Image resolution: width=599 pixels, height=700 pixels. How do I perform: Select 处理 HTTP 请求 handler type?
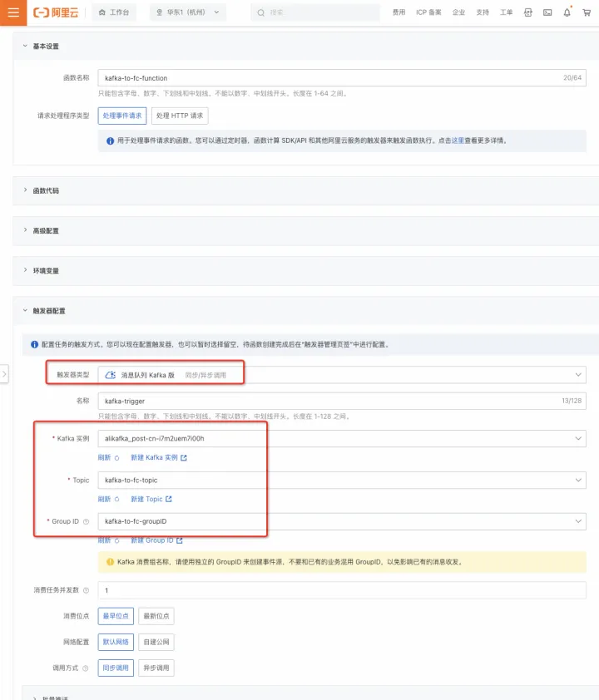pyautogui.click(x=180, y=116)
